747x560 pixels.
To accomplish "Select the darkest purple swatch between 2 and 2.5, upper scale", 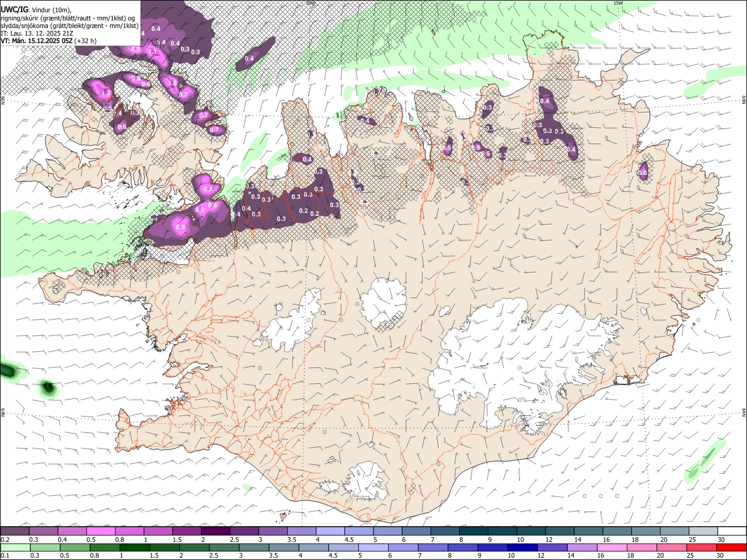I will point(215,531).
